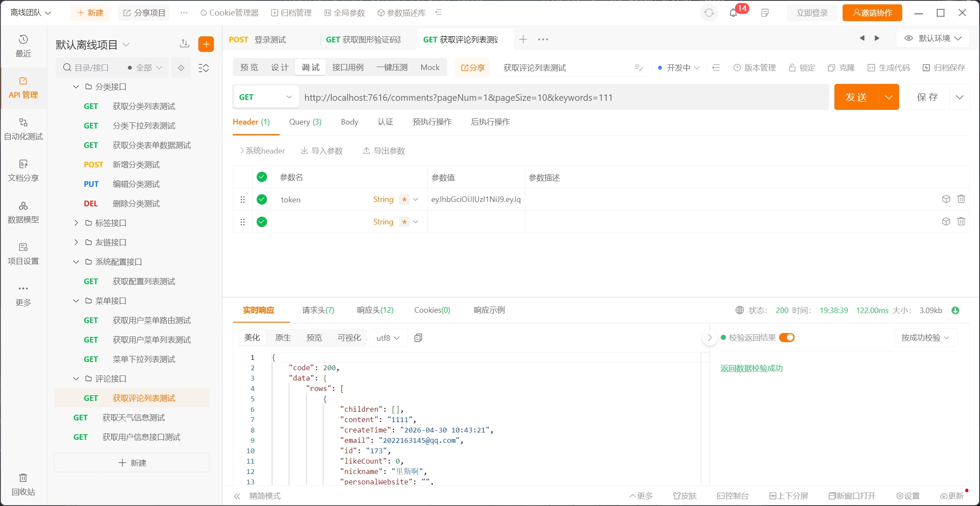The height and width of the screenshot is (506, 980).
Task: Open the 默认环境 environment dropdown
Action: click(933, 38)
